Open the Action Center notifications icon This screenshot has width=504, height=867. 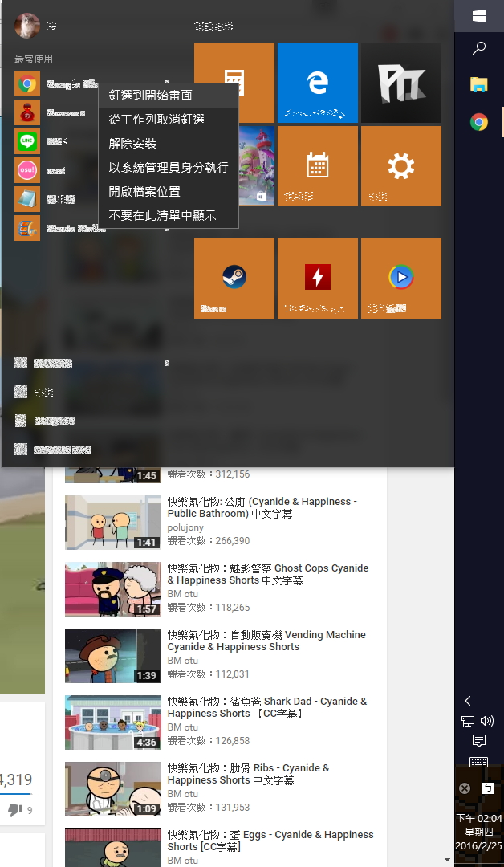[x=479, y=741]
